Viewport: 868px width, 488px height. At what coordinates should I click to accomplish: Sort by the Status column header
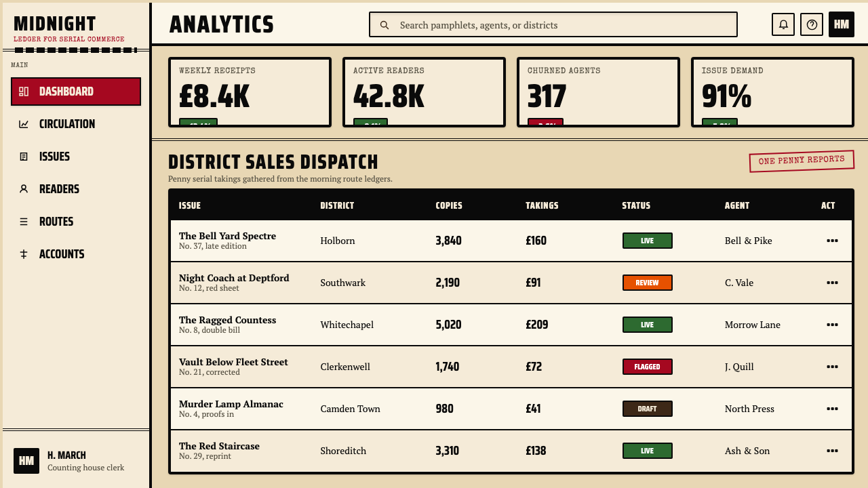636,205
